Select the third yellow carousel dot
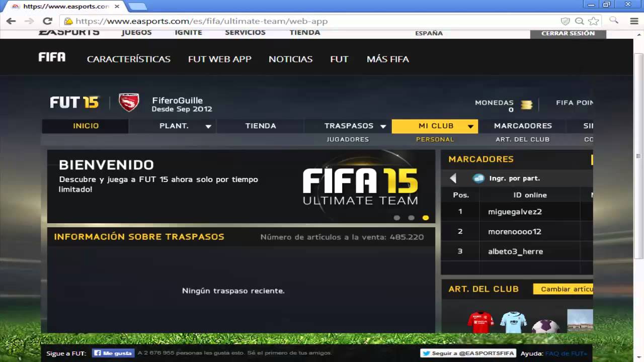This screenshot has width=644, height=362. (x=426, y=218)
